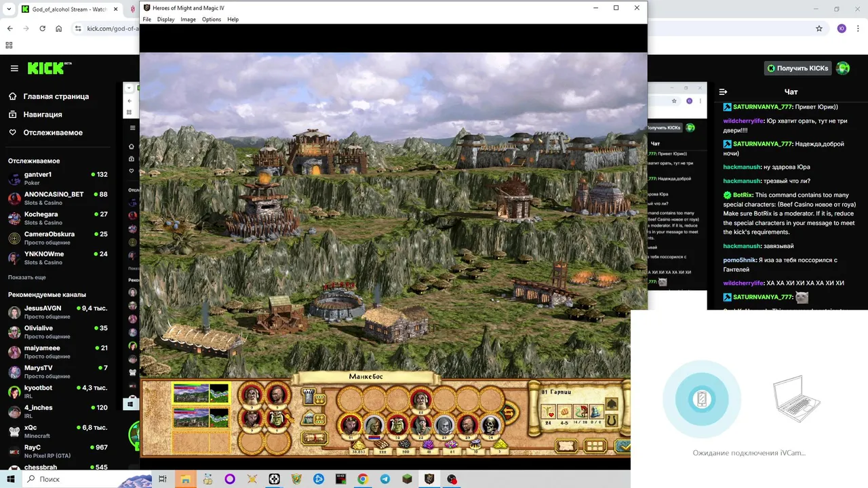Click Chrome's home button

click(59, 28)
